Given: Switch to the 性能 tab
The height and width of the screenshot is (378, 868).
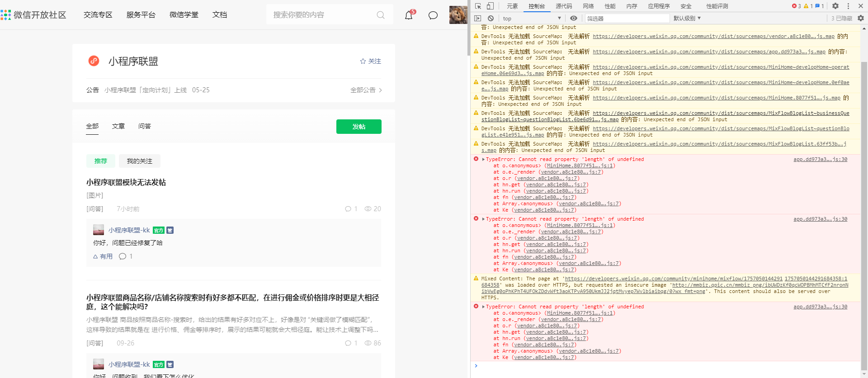Looking at the screenshot, I should click(x=610, y=6).
